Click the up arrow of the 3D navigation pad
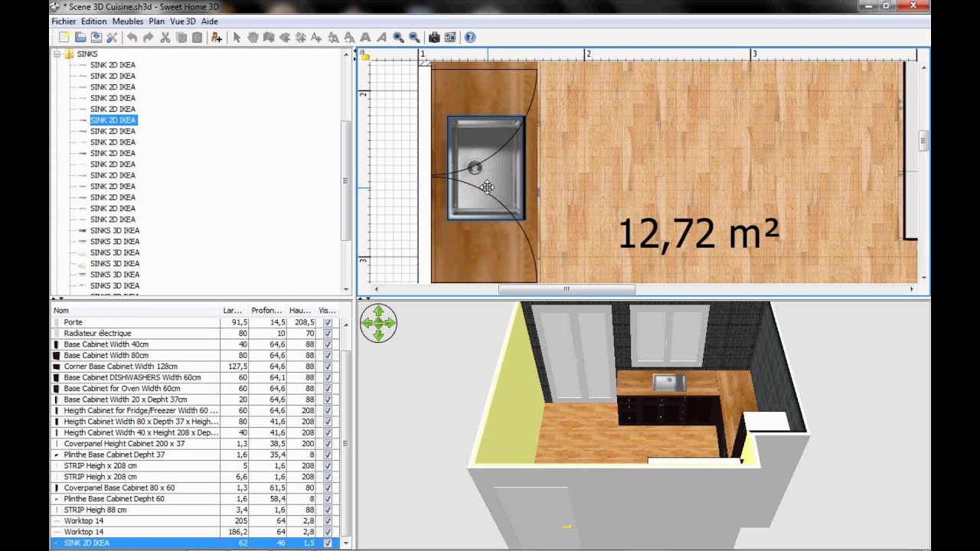This screenshot has width=980, height=551. (x=378, y=312)
